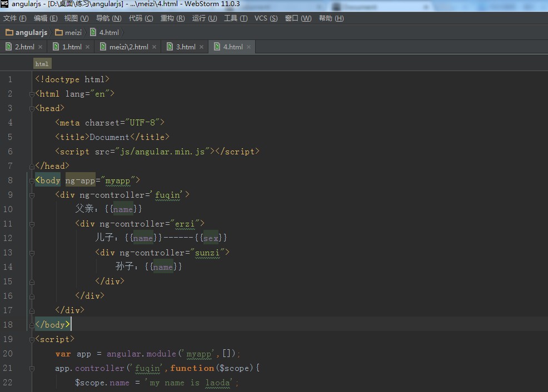Click line number 20 in the gutter
548x392 pixels.
click(8, 354)
